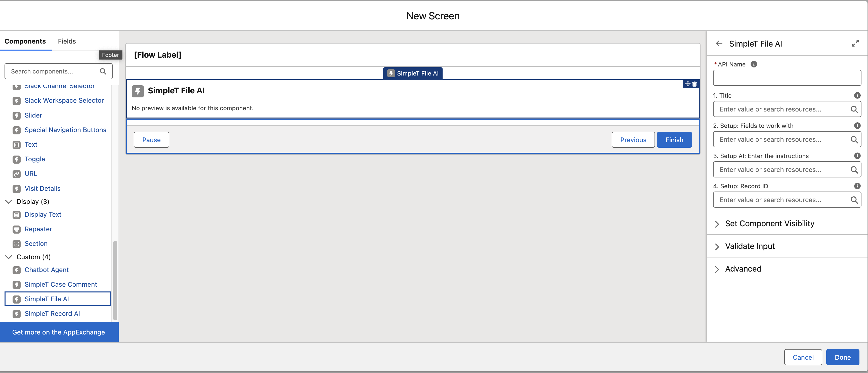The image size is (868, 373).
Task: Expand the Advanced section
Action: tap(717, 269)
